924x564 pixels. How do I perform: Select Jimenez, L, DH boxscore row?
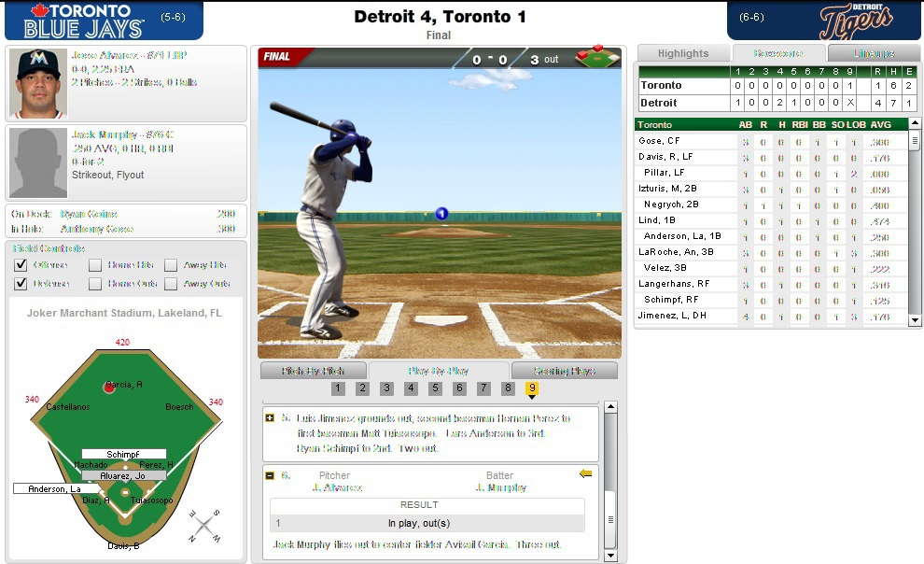pyautogui.click(x=771, y=316)
